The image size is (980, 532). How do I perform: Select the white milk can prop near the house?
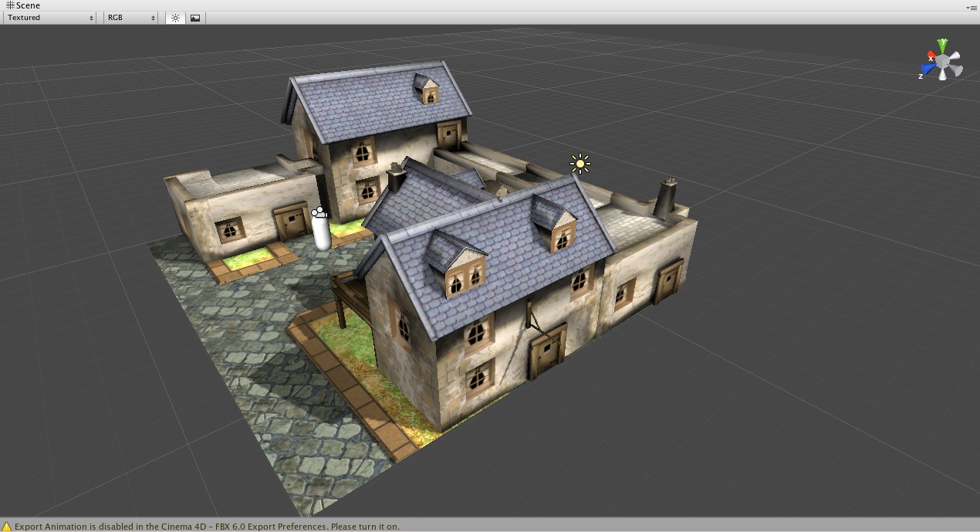tap(323, 236)
